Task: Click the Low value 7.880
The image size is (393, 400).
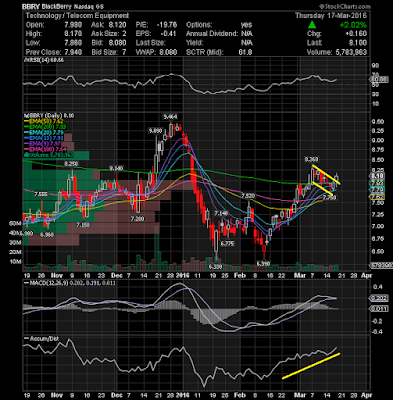Action: click(73, 43)
